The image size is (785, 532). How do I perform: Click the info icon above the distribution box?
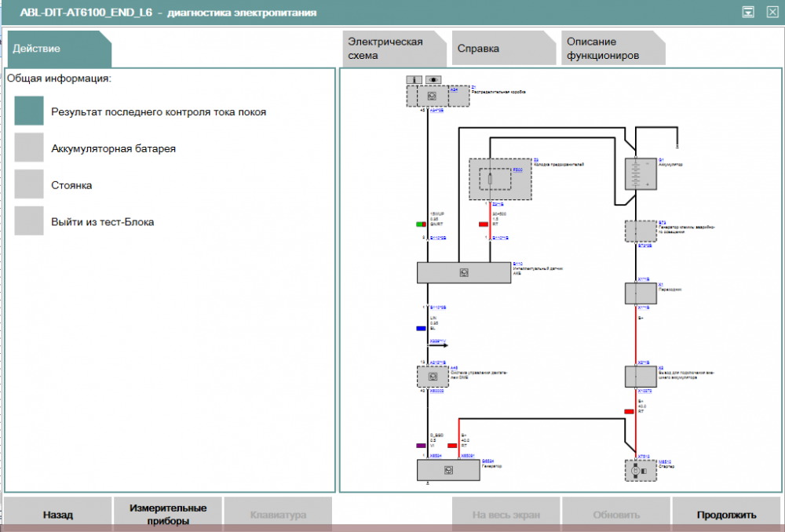coord(414,79)
